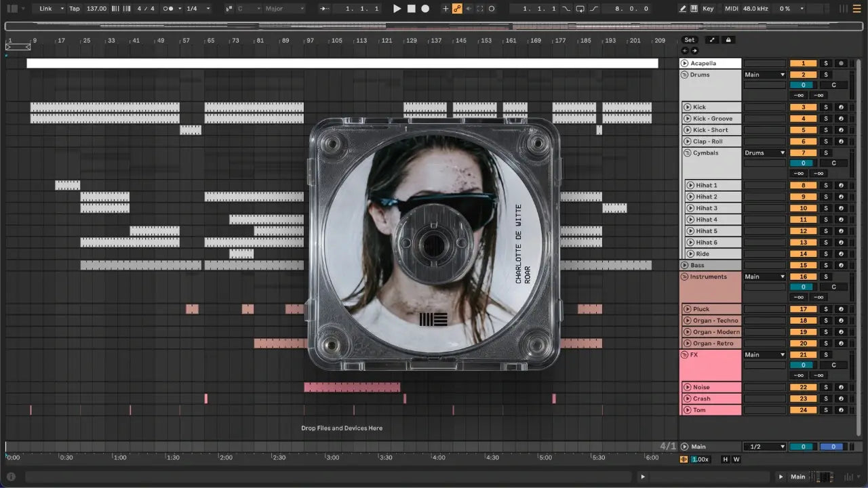This screenshot has width=868, height=488.
Task: Toggle Acapella track activator number 1
Action: 803,63
